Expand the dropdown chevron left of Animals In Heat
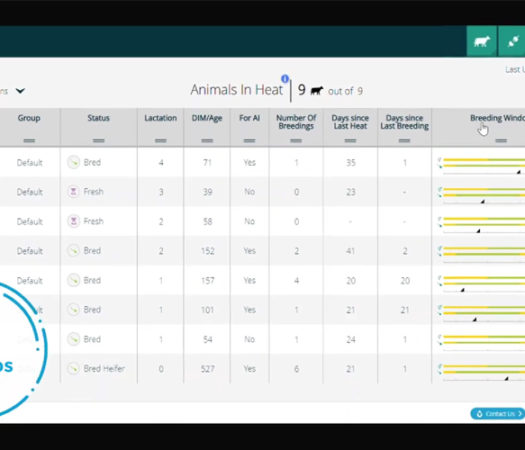 click(20, 91)
